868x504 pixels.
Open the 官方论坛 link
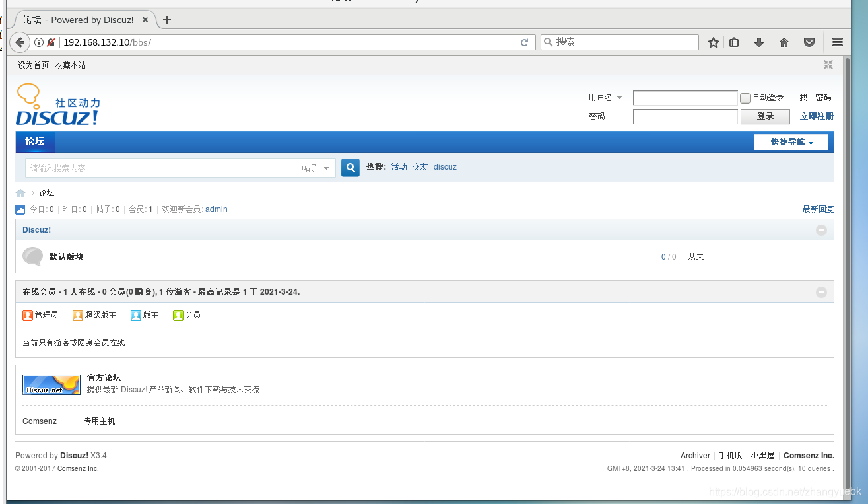(104, 378)
